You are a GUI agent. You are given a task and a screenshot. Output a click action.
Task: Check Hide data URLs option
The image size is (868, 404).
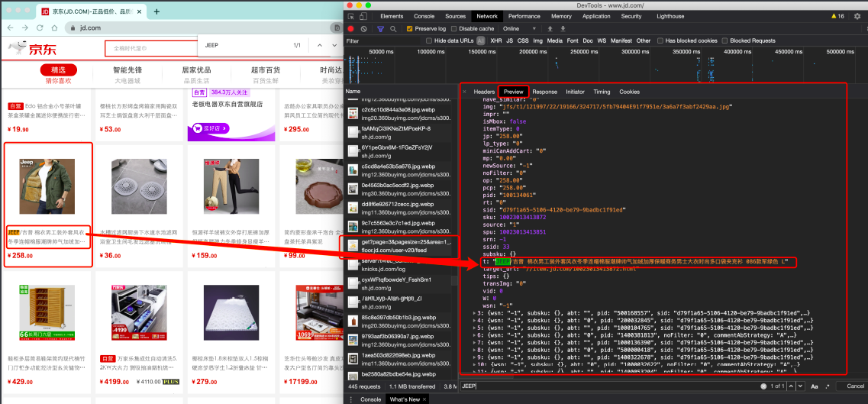(x=429, y=41)
